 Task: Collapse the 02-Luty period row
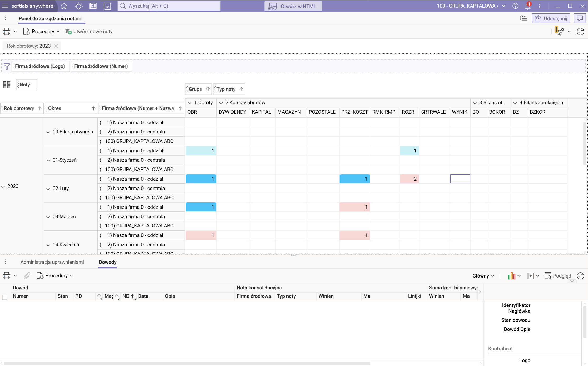(48, 189)
